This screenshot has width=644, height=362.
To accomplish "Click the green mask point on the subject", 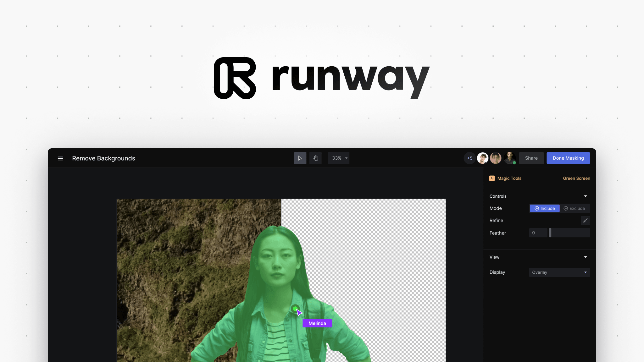I will pos(295,309).
